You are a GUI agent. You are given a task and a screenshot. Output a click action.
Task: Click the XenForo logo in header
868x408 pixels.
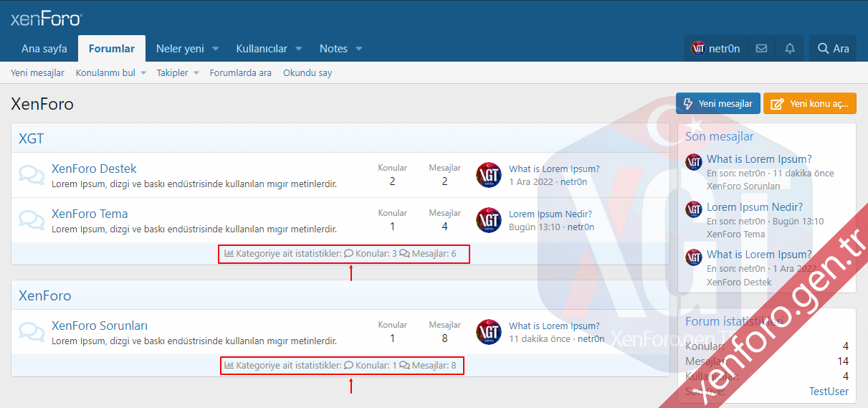point(47,19)
